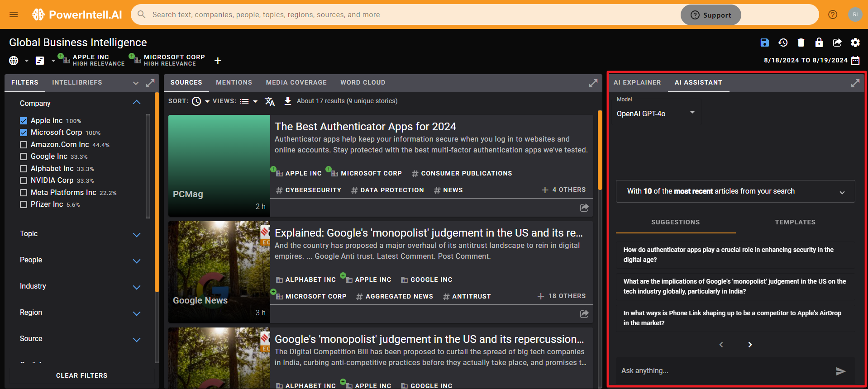Expand the Region filter section
The height and width of the screenshot is (389, 868).
pyautogui.click(x=137, y=313)
